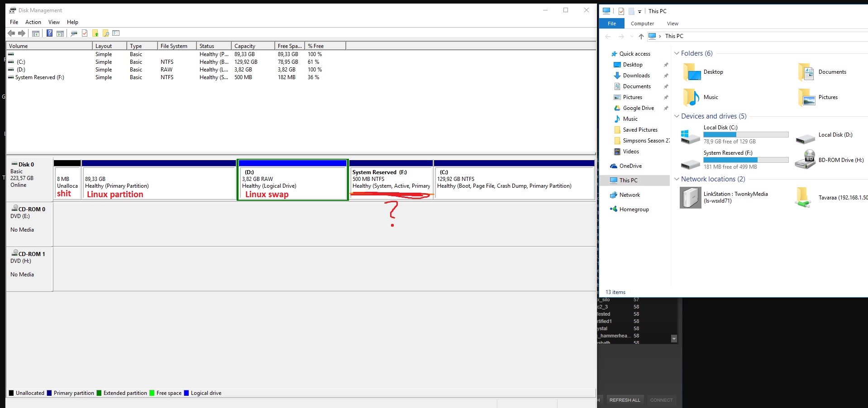Click the Back arrow in Disk Management toolbar
The height and width of the screenshot is (408, 868).
click(x=11, y=33)
